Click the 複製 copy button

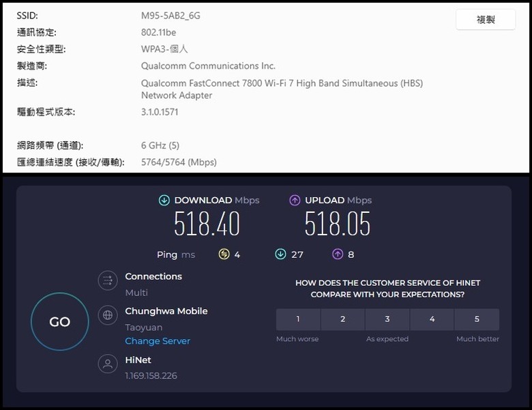[x=485, y=20]
